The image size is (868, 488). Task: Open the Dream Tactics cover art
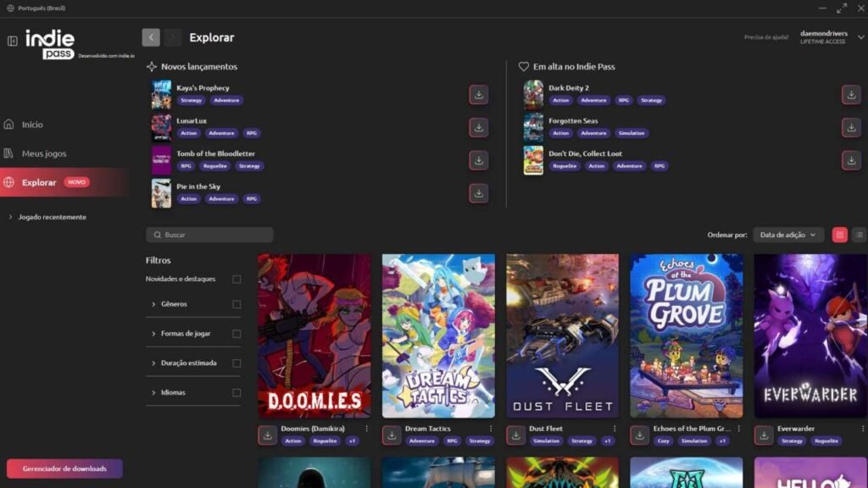pyautogui.click(x=438, y=335)
